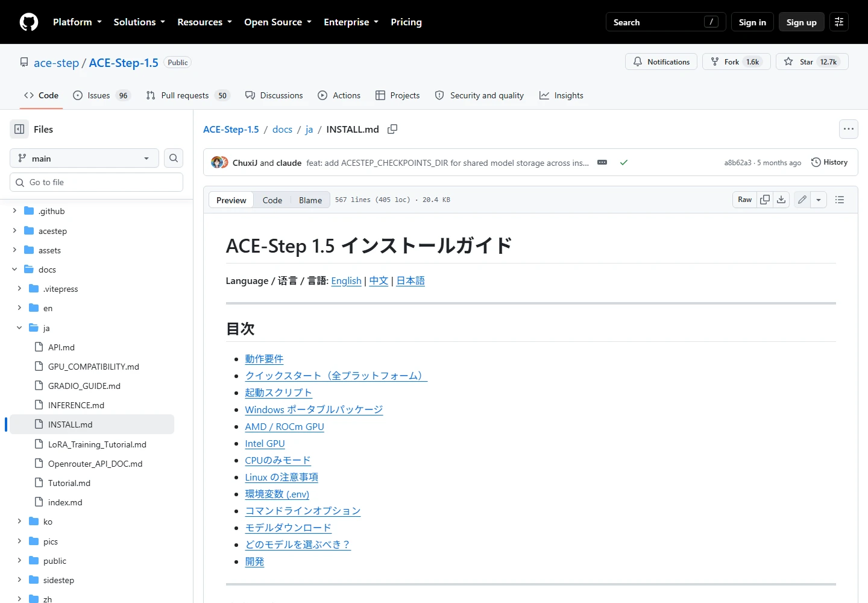Open the Pricing page

[x=406, y=22]
